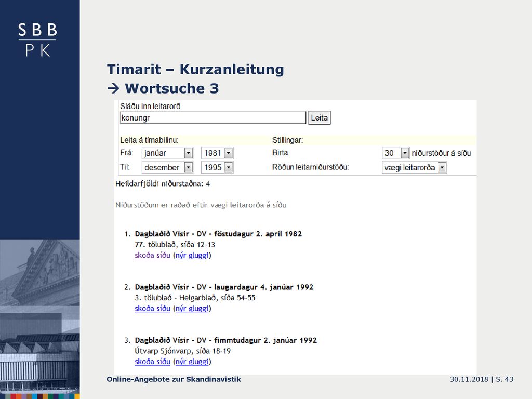532x399 pixels.
Task: Click the 'Heildarfjöldi niðurstaðna: 4' total count text
Action: 163,184
